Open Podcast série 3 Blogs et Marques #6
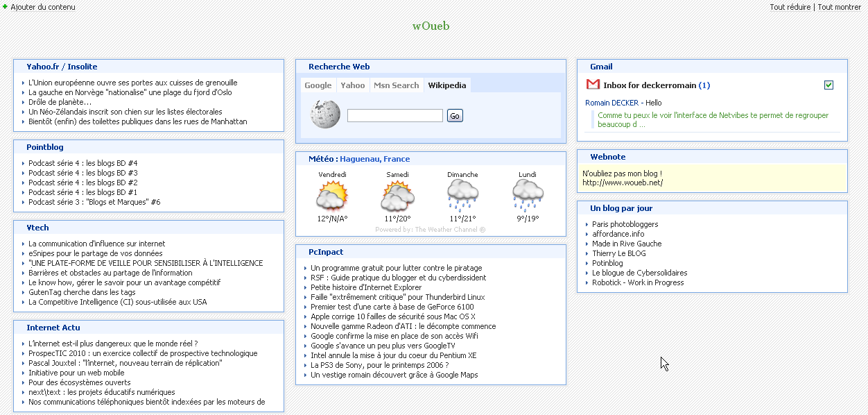This screenshot has width=868, height=415. [x=94, y=202]
